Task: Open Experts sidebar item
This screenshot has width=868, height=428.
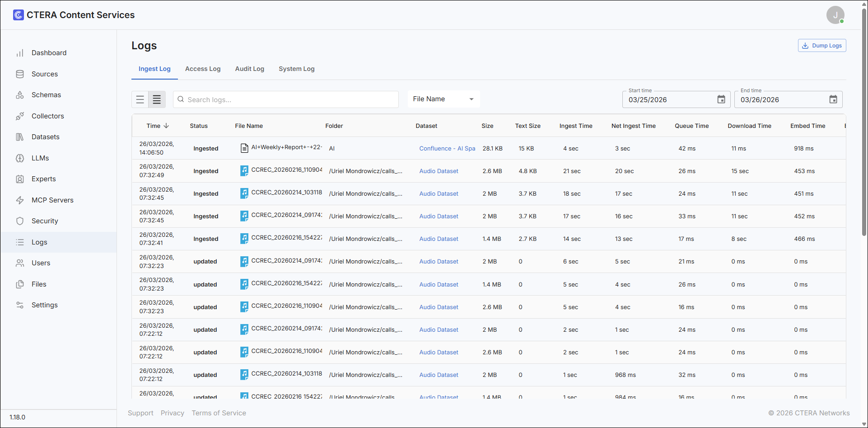Action: pos(58,179)
